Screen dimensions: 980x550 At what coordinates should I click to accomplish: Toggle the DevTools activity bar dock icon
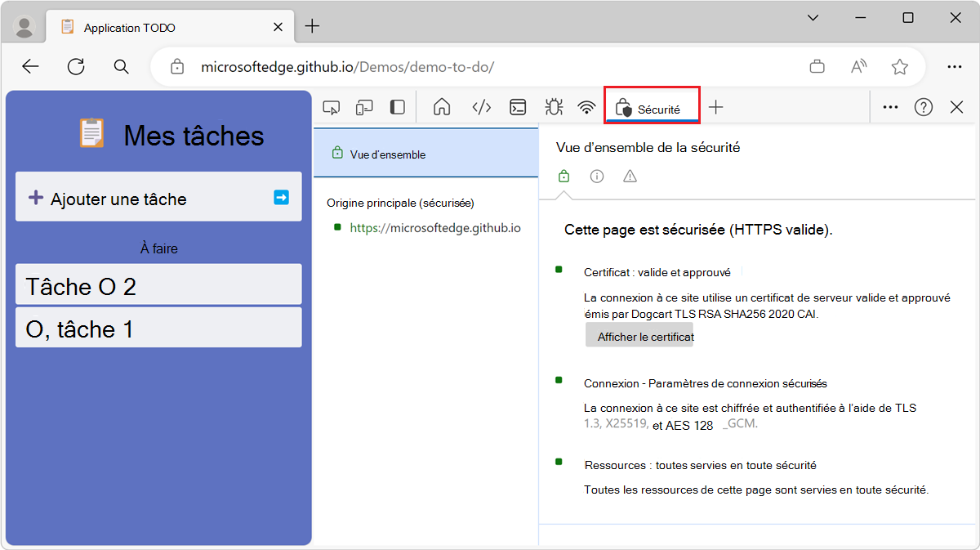(x=398, y=107)
